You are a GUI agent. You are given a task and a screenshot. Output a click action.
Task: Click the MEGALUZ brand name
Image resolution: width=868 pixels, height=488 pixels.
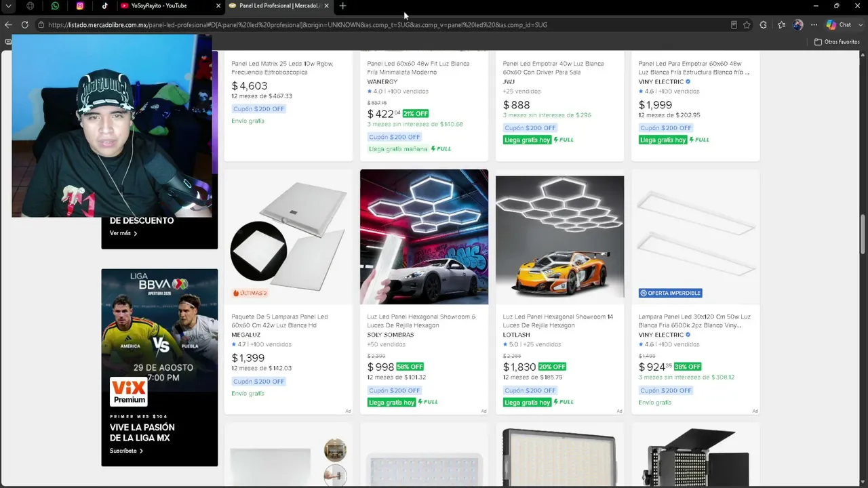[x=246, y=335]
